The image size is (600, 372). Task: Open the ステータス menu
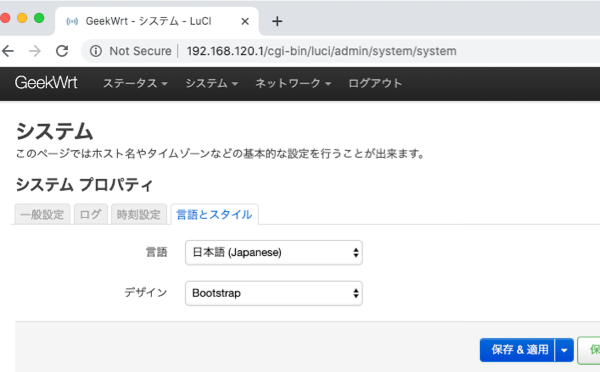[x=135, y=83]
